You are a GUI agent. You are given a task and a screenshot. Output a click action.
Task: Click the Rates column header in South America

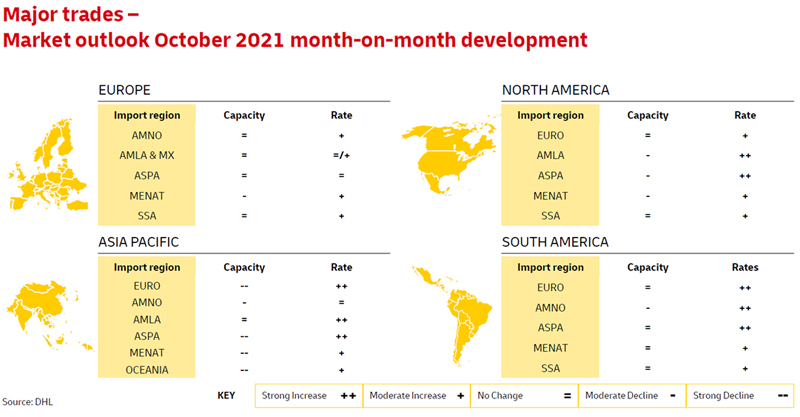744,267
